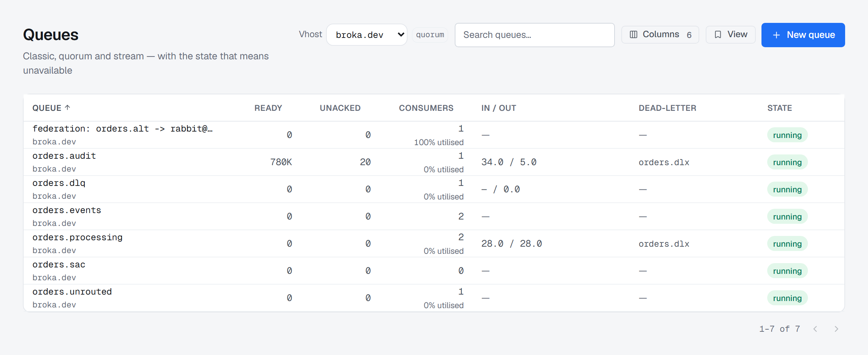Image resolution: width=868 pixels, height=355 pixels.
Task: Click the 780K ready count
Action: 281,162
